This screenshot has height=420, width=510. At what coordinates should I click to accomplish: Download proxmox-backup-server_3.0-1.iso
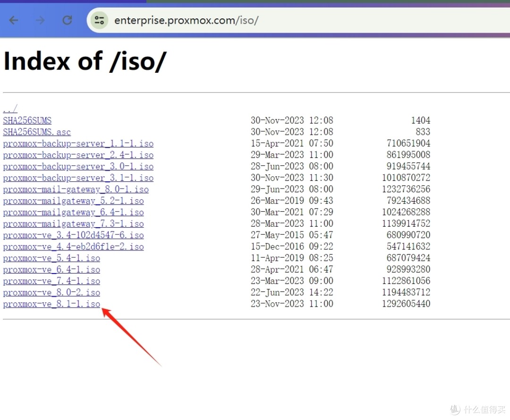[78, 166]
